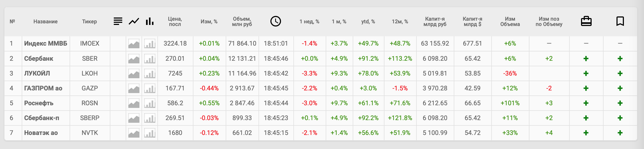Add ГАЗПРОМ ао to portfolio with plus
This screenshot has width=644, height=149.
pyautogui.click(x=586, y=88)
